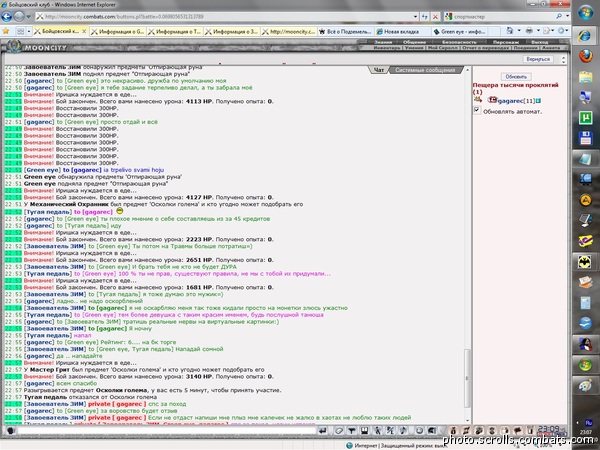Click the chat vertical scrollbar thumb
600x450 pixels.
point(467,378)
